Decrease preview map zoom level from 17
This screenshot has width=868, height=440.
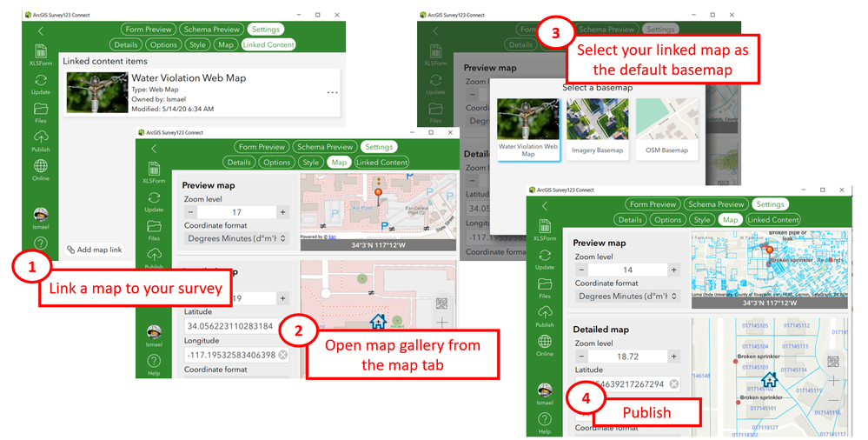click(x=190, y=212)
